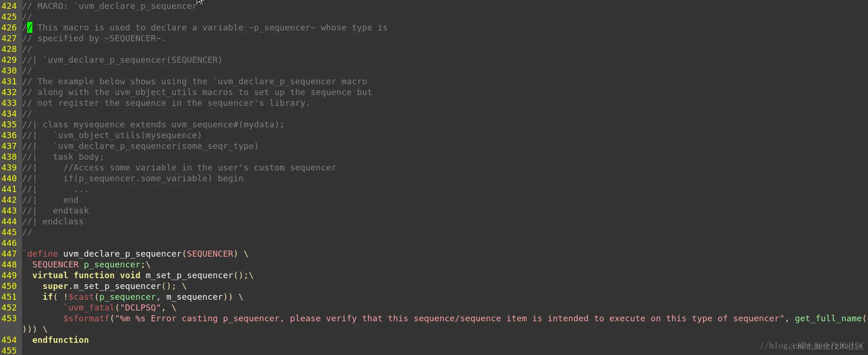868x355 pixels.
Task: Click the MACRO comment heading on line 424
Action: pyautogui.click(x=110, y=6)
